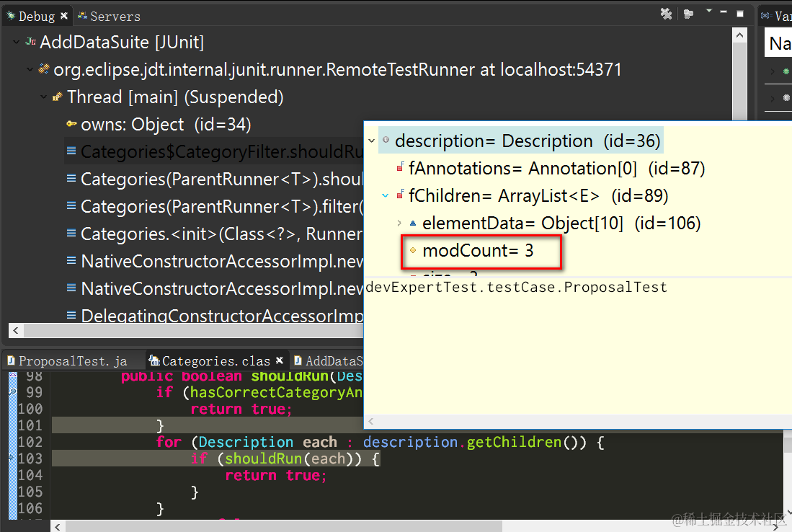The image size is (792, 532).
Task: Minimize the Debug view panel
Action: pyautogui.click(x=724, y=12)
